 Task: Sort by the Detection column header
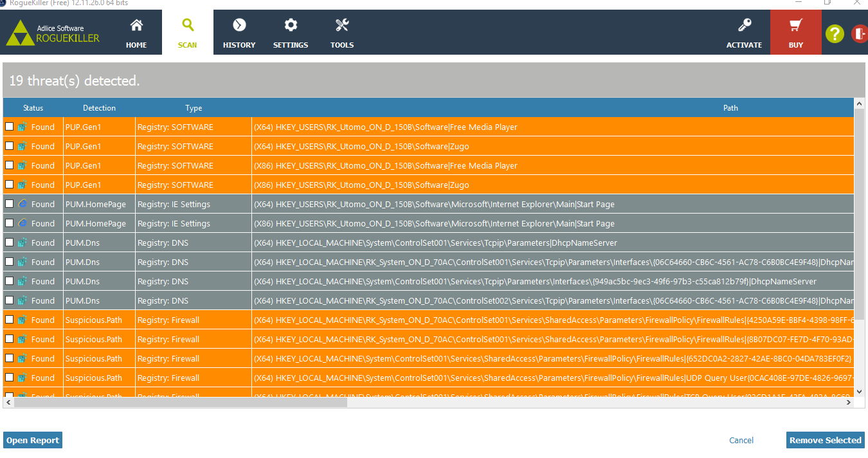coord(100,108)
